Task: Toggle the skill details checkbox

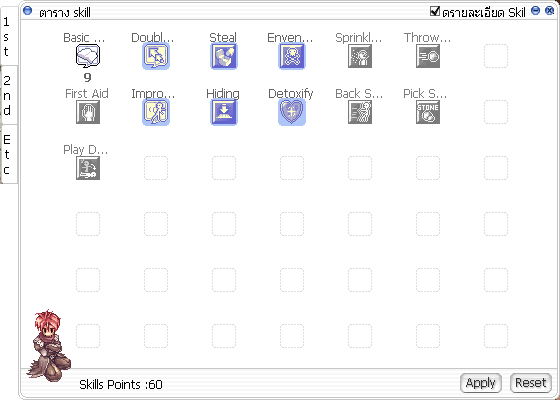Action: [x=435, y=11]
